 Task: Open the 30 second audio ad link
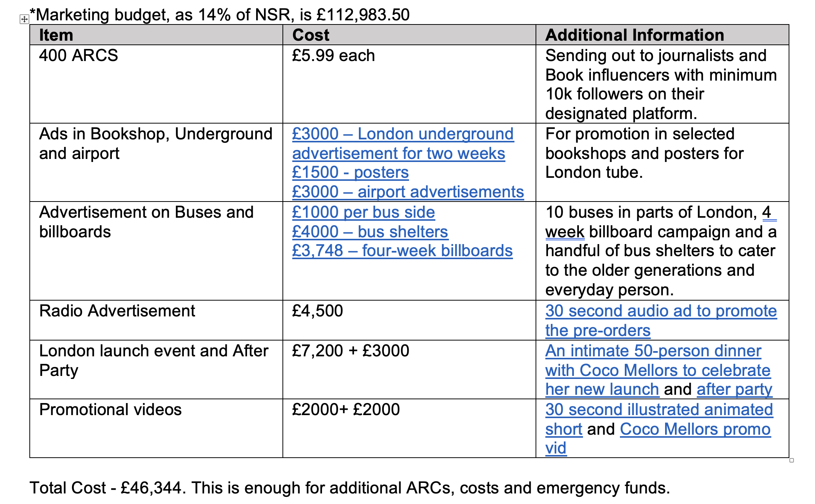tap(661, 321)
